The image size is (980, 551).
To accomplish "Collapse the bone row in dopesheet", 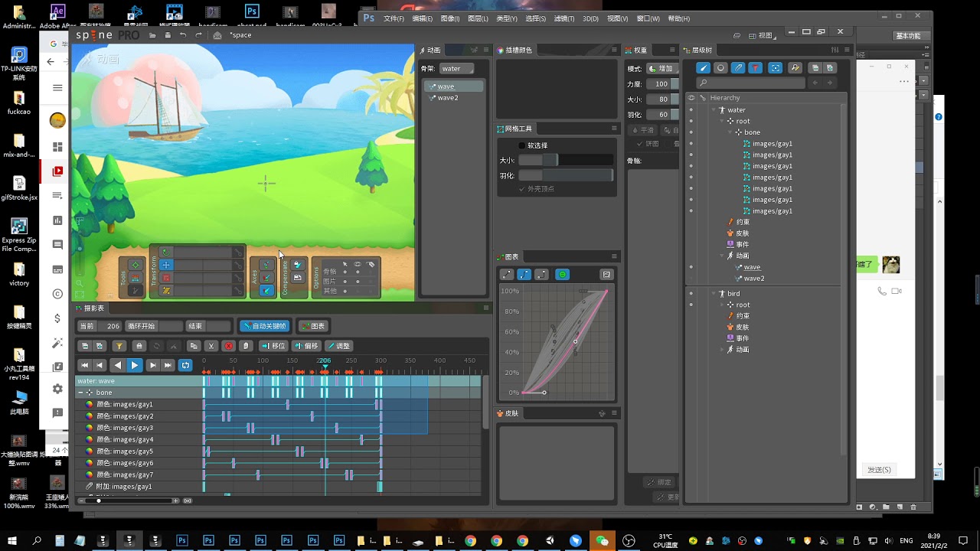I will click(80, 393).
